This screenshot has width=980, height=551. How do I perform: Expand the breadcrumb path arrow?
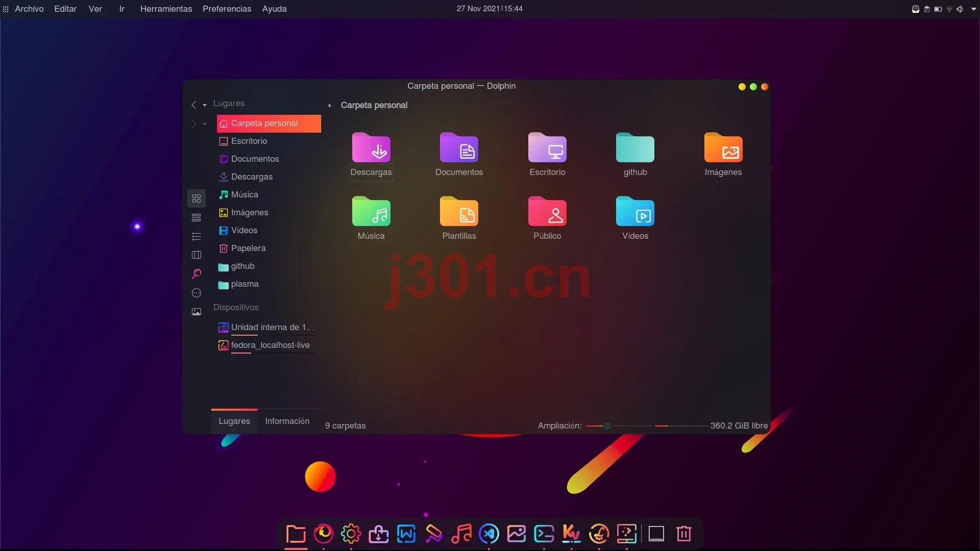330,106
